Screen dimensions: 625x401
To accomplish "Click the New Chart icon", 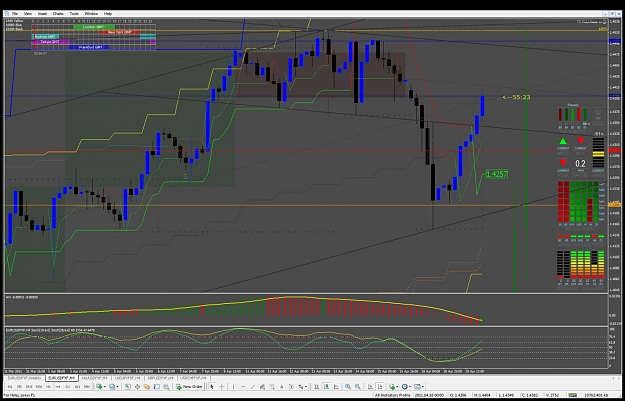I will click(x=99, y=387).
